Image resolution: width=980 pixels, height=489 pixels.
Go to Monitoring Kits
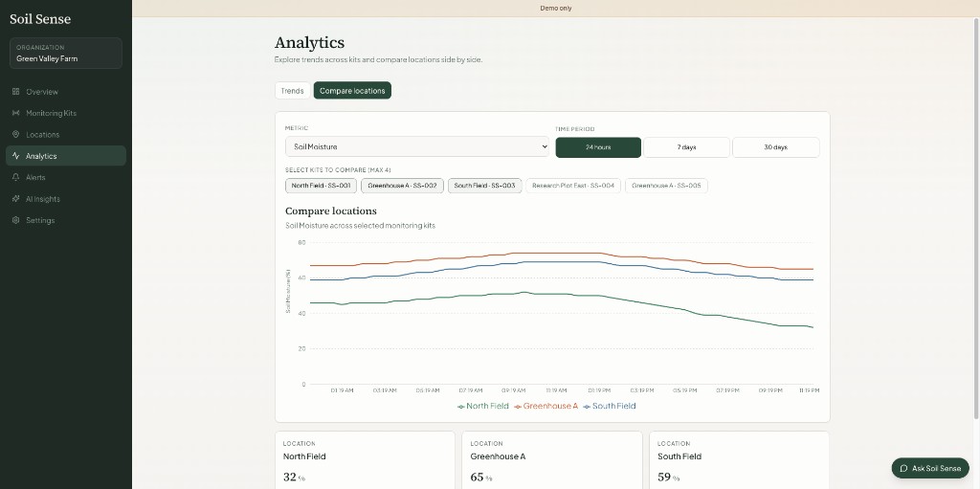66,113
